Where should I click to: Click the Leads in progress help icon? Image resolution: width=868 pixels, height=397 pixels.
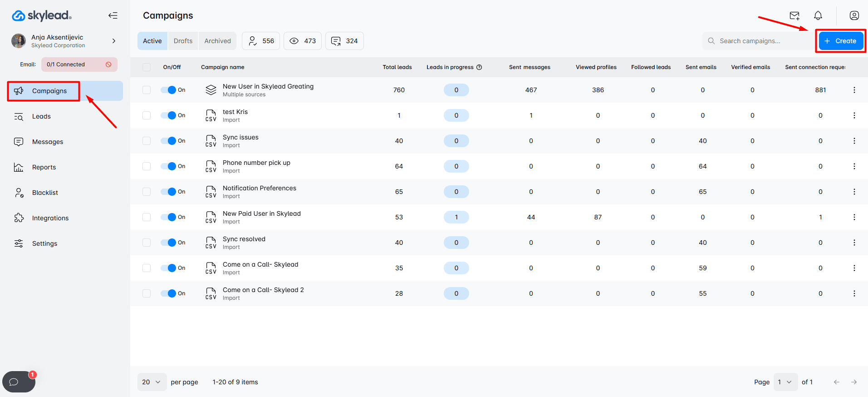tap(479, 67)
